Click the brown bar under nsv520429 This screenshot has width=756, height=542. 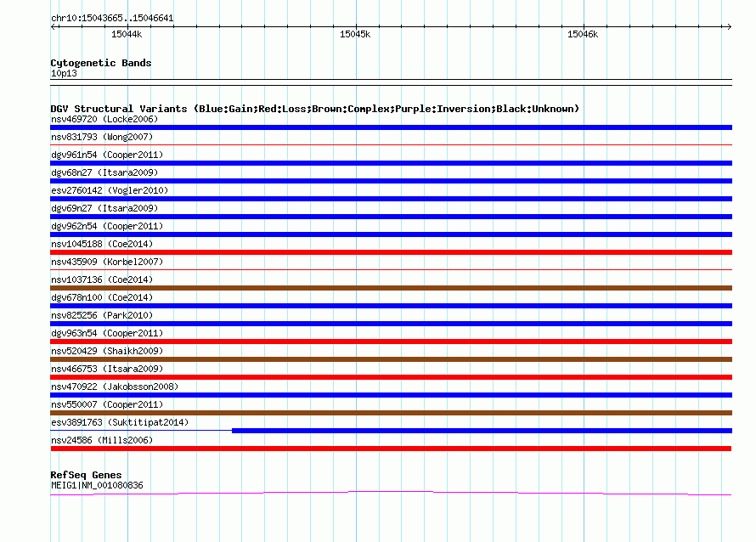pos(391,359)
